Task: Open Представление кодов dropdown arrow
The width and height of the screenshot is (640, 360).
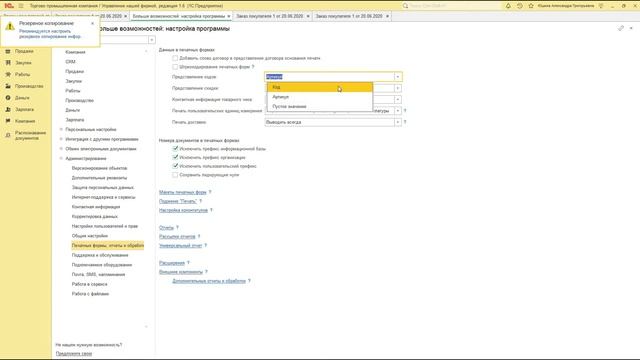Action: coord(398,77)
